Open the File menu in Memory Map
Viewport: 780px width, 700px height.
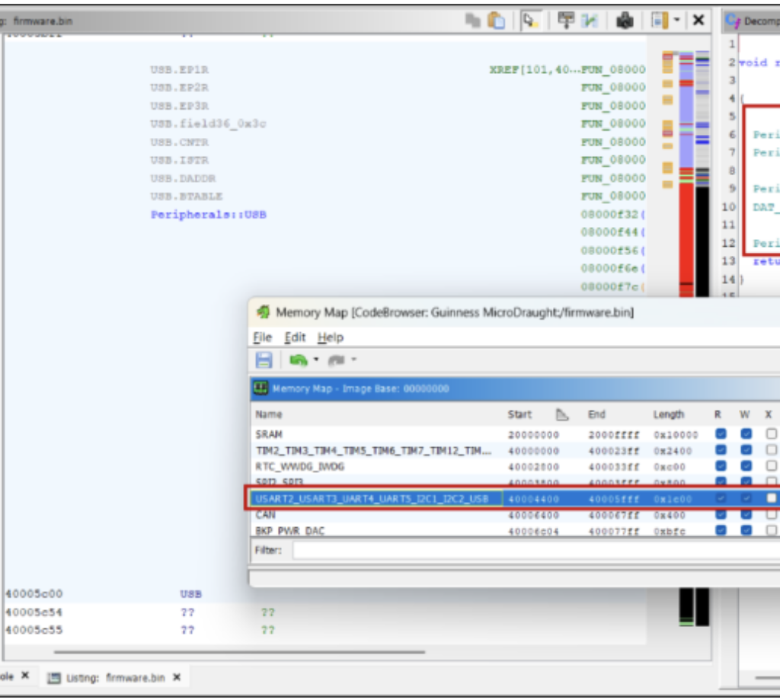(x=262, y=337)
